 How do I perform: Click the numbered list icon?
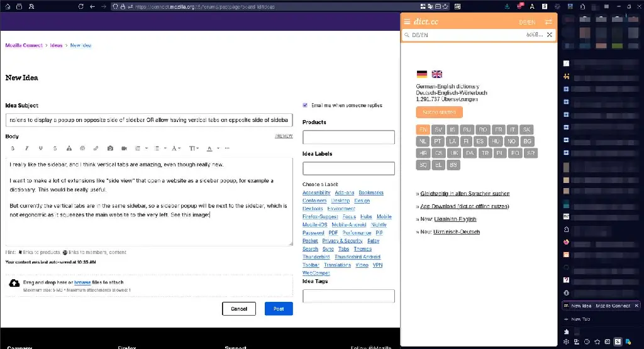pos(138,148)
